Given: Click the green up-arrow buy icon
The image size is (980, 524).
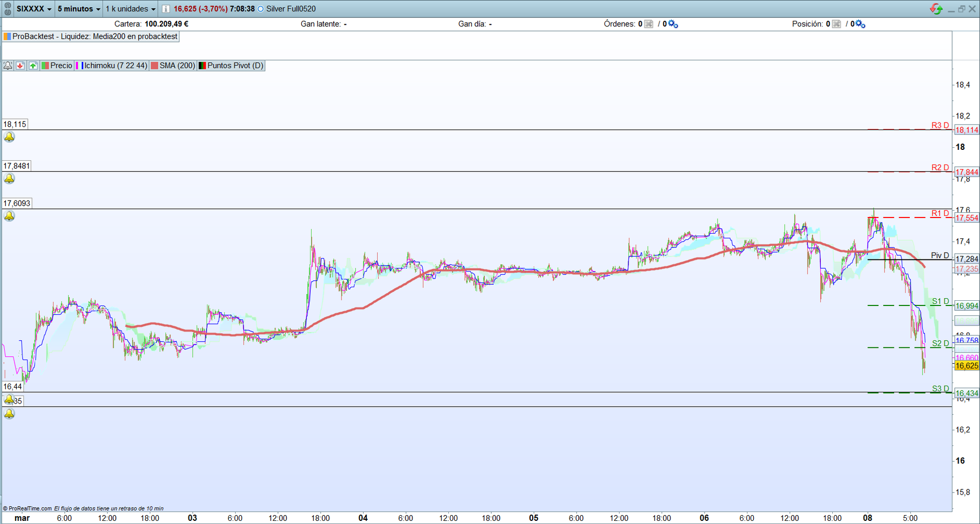Looking at the screenshot, I should [x=33, y=65].
